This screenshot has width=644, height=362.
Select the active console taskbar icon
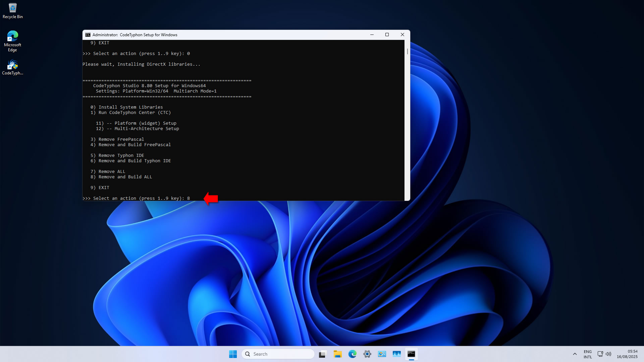[411, 354]
